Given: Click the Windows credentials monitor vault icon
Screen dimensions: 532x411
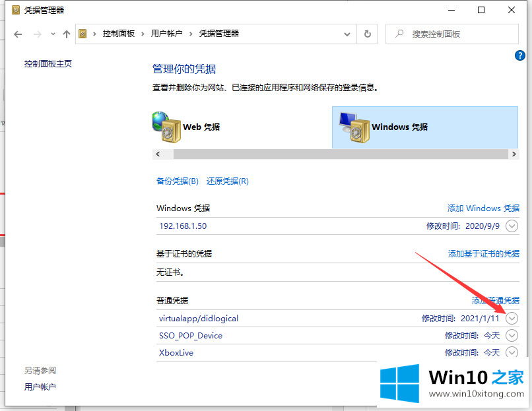Looking at the screenshot, I should point(354,127).
